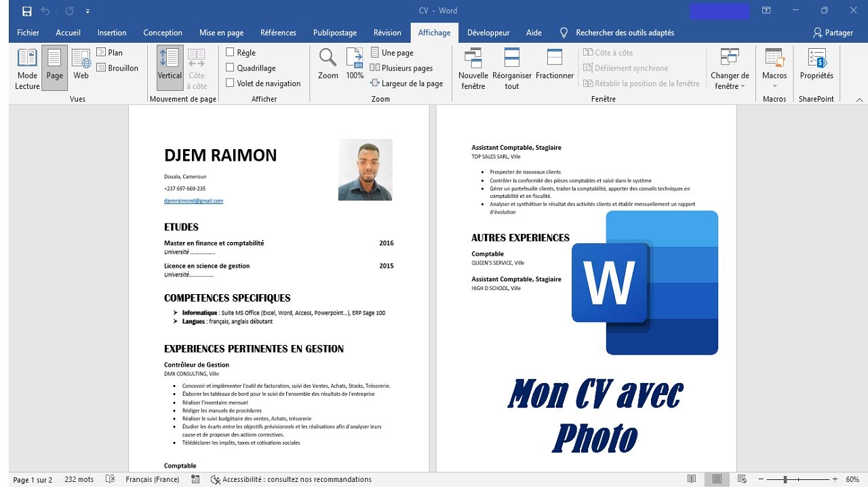The image size is (868, 488).
Task: Click djemraimond@gmail.com email link
Action: pos(193,201)
